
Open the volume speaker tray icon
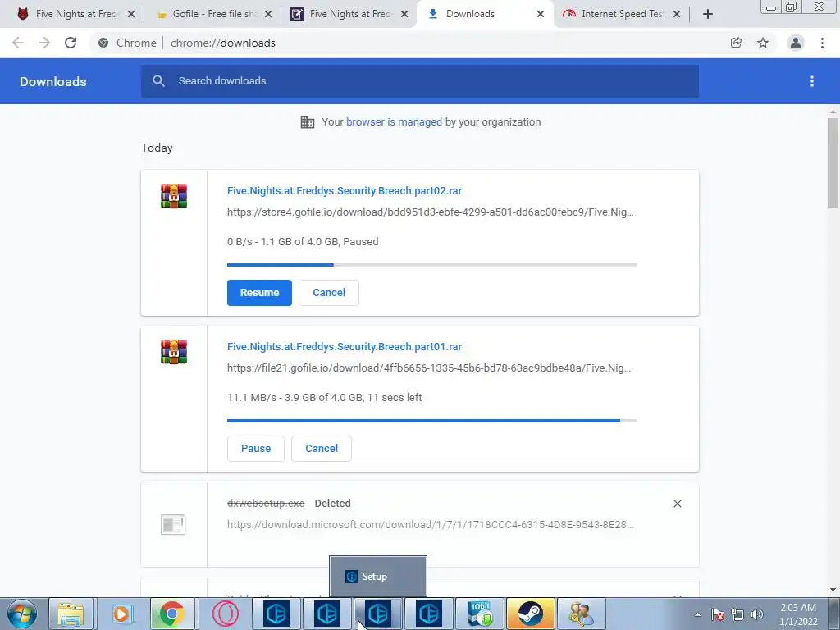(757, 614)
